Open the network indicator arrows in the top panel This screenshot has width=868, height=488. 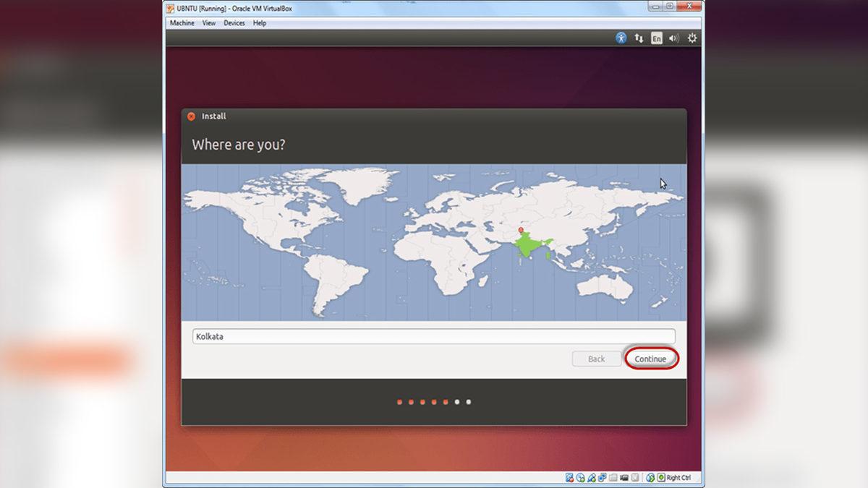click(x=638, y=38)
